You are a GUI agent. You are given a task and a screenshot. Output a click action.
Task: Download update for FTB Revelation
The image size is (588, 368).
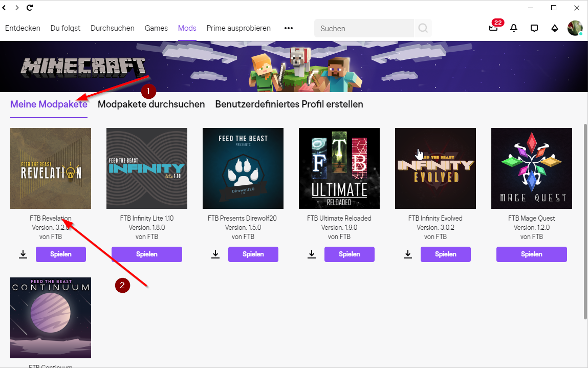coord(23,254)
